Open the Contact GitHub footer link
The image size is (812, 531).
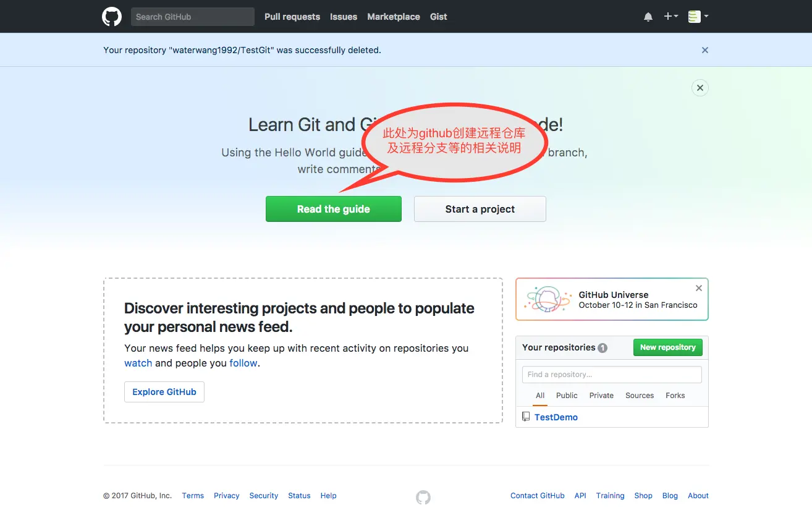pos(538,496)
